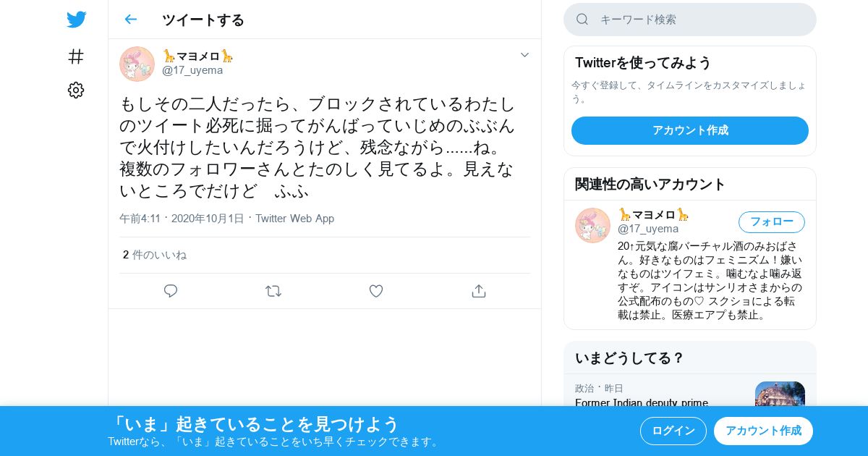Viewport: 868px width, 456px height.
Task: Click the Twitter bird logo
Action: point(76,20)
